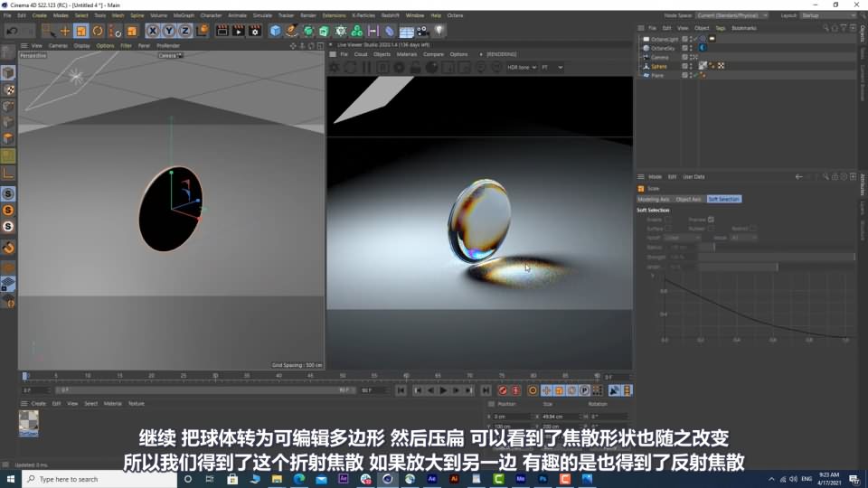Toggle the Plane layer checkbox in Object Manager
Image resolution: width=868 pixels, height=488 pixels.
pos(684,75)
